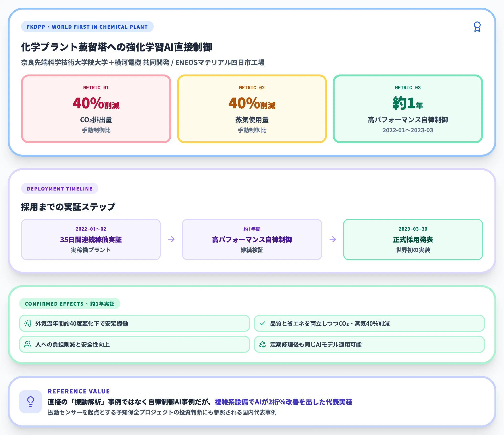Click thermometer icon beside 外気温年間約40度変化下で安定稼働
Screen dimensions: 504x435
(x=28, y=323)
